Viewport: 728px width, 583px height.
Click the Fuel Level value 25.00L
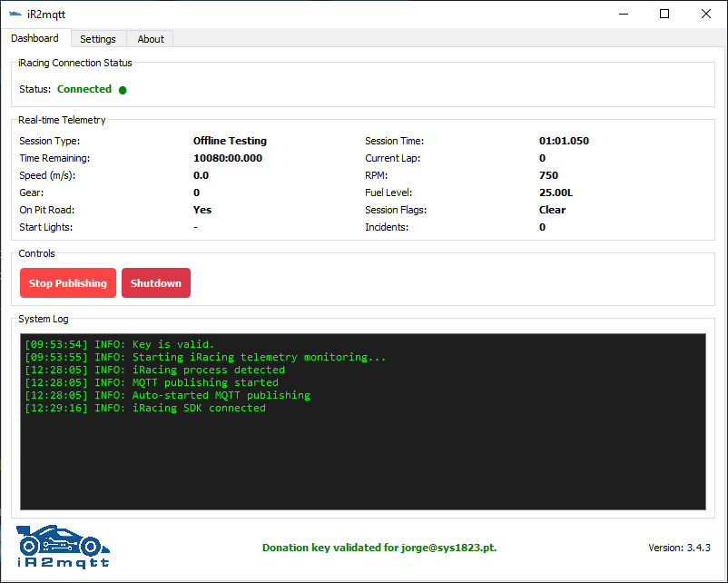556,193
